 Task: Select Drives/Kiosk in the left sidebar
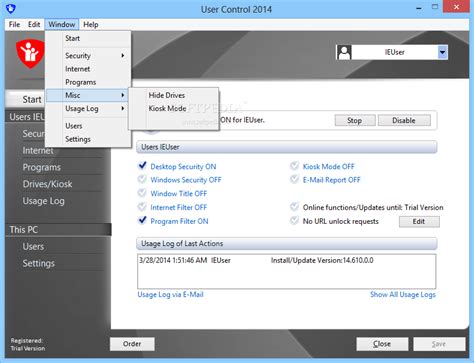coord(47,184)
